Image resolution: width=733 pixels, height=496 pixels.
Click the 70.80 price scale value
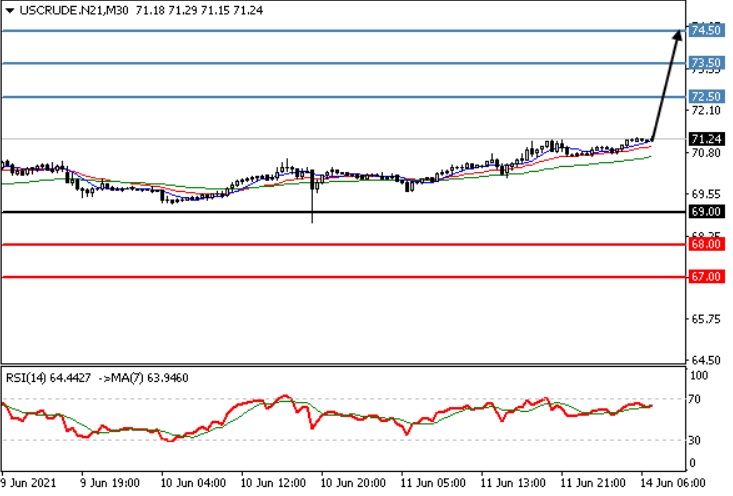point(706,153)
